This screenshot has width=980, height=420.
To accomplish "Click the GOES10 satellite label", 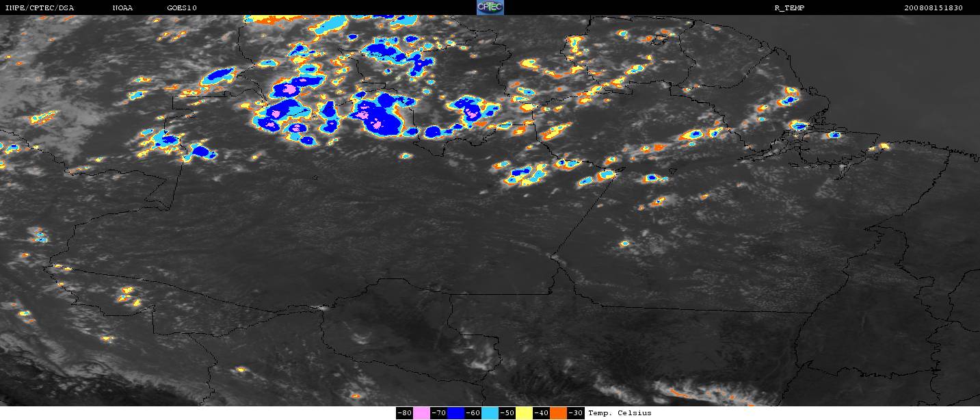I will click(181, 7).
